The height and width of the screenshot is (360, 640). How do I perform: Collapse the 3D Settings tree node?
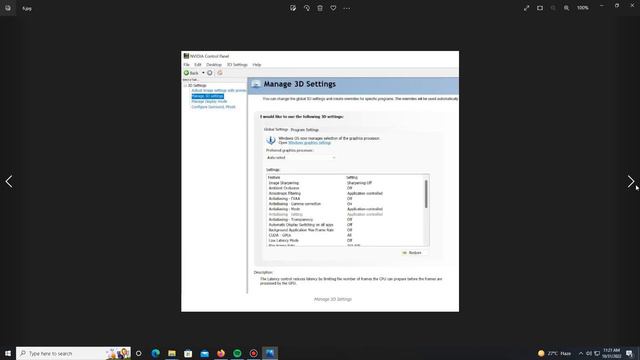point(185,85)
